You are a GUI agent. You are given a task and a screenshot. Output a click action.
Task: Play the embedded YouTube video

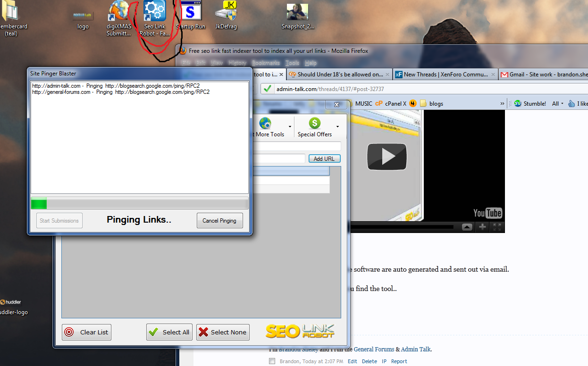click(x=387, y=157)
